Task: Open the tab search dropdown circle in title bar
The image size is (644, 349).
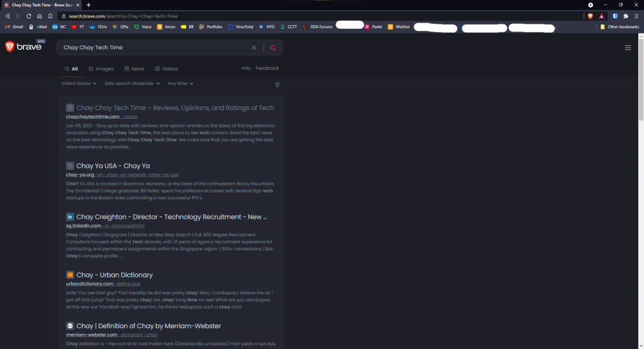Action: 591,5
